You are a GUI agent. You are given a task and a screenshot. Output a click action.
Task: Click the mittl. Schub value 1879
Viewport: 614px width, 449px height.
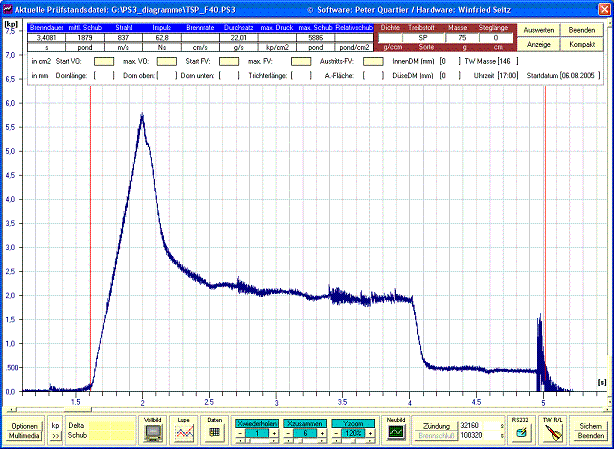click(x=85, y=38)
